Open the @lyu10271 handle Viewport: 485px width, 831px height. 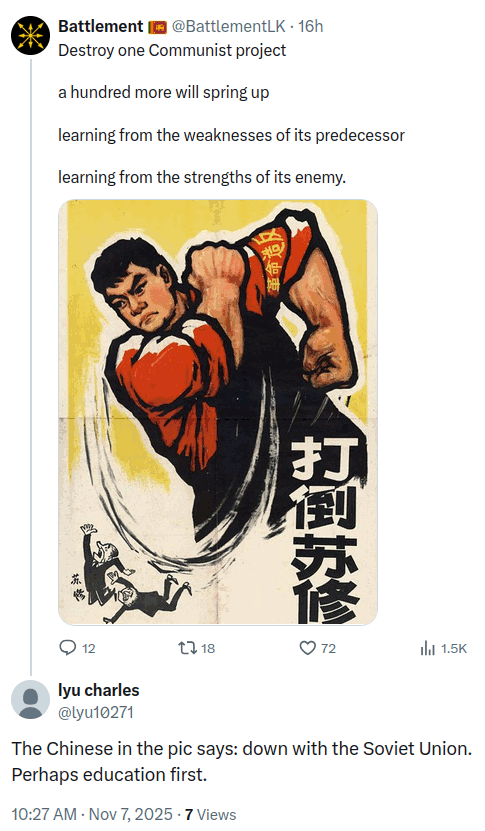(95, 712)
